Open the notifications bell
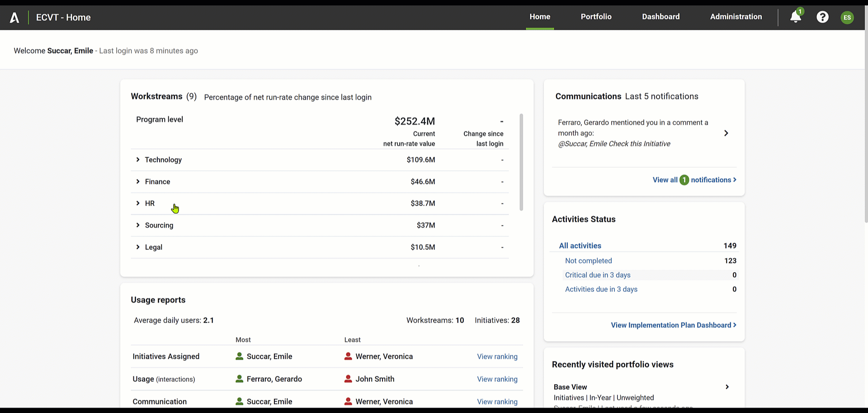Screen dimensions: 868x413 (795, 17)
